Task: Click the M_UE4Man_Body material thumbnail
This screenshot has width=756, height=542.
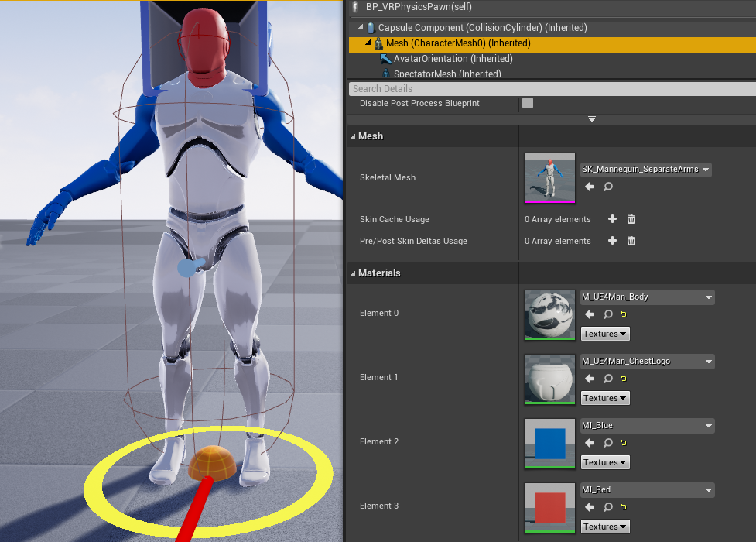Action: coord(550,315)
